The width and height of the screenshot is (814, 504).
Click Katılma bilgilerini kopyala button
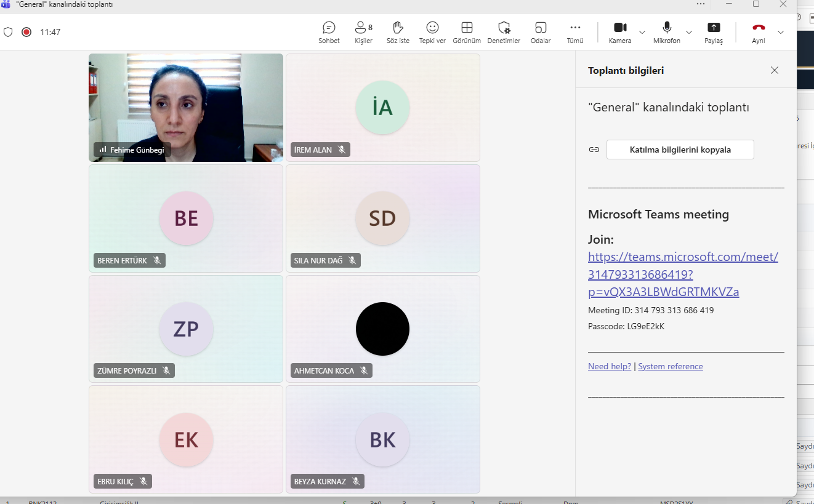680,150
